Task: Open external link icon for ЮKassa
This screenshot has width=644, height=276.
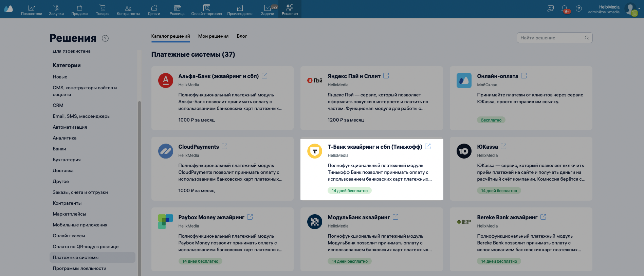Action: (x=503, y=146)
